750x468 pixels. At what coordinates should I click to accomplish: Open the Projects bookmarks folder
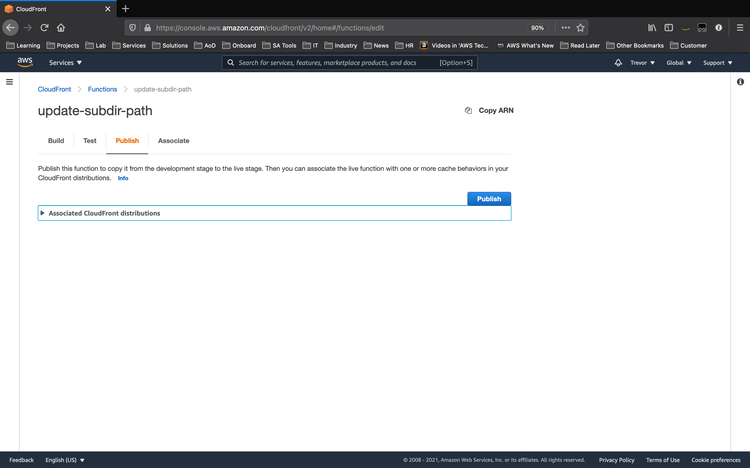tap(63, 45)
